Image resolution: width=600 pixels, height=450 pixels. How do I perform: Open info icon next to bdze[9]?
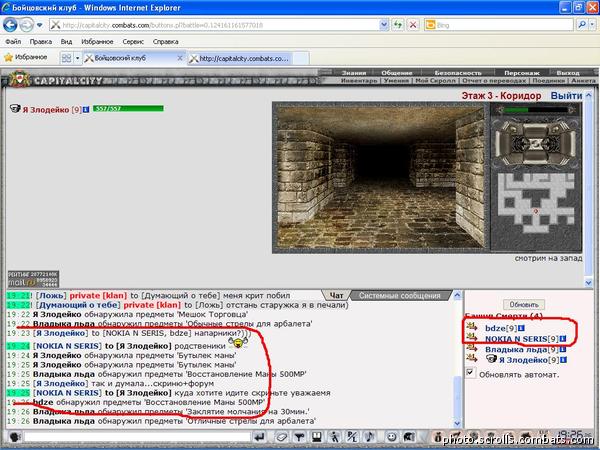pos(521,328)
